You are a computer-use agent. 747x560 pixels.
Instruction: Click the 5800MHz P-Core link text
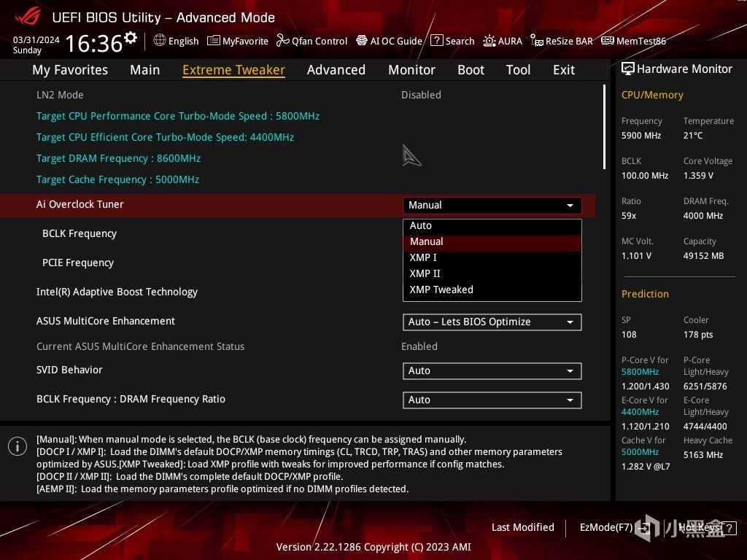tap(640, 372)
